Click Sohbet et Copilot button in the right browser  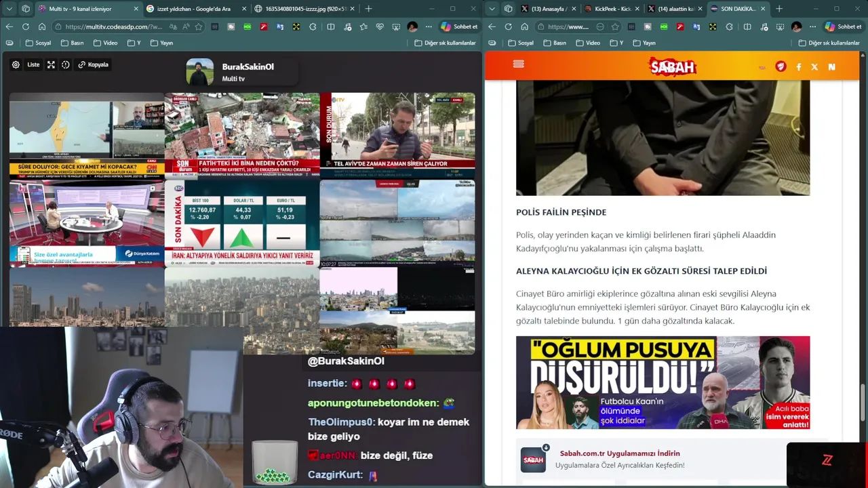[843, 26]
